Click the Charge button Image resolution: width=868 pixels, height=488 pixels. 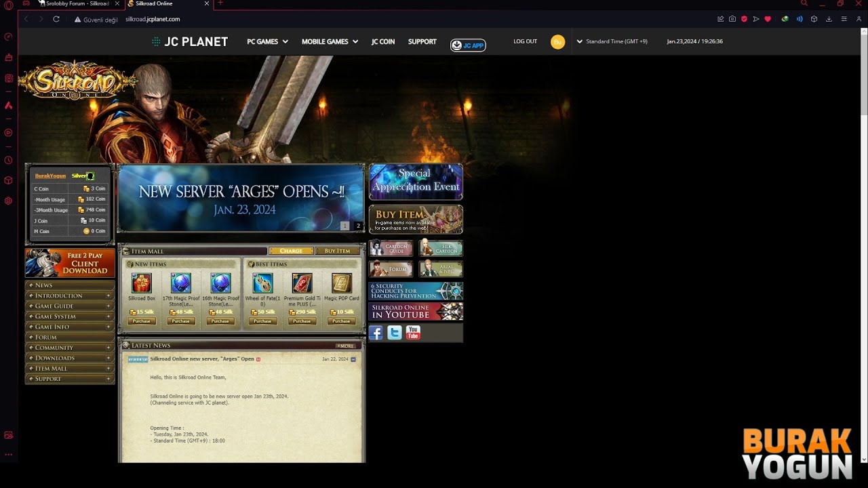(291, 251)
